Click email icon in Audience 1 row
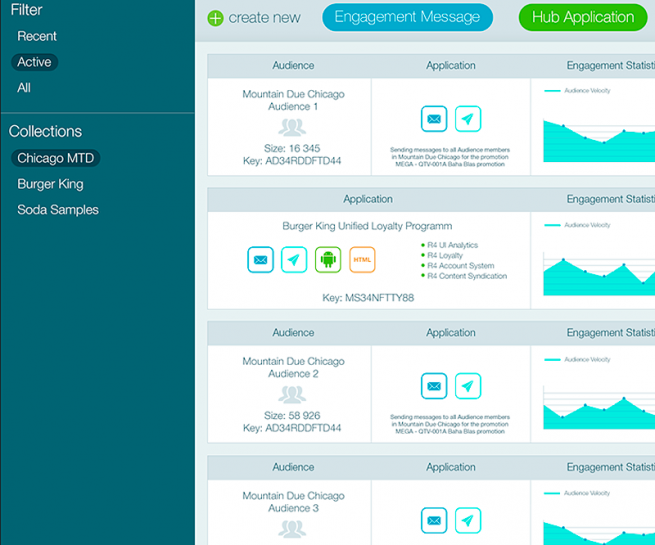Image resolution: width=655 pixels, height=545 pixels. [434, 119]
